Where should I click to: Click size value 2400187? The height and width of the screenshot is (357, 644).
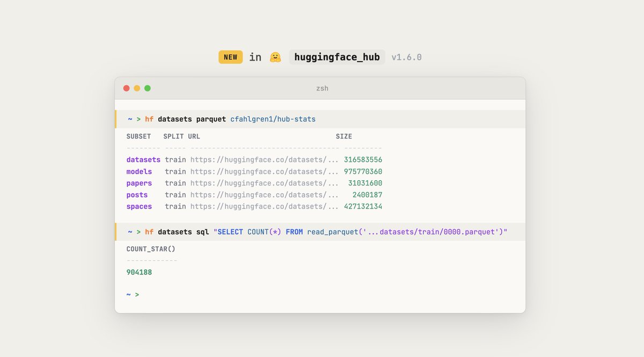(368, 195)
